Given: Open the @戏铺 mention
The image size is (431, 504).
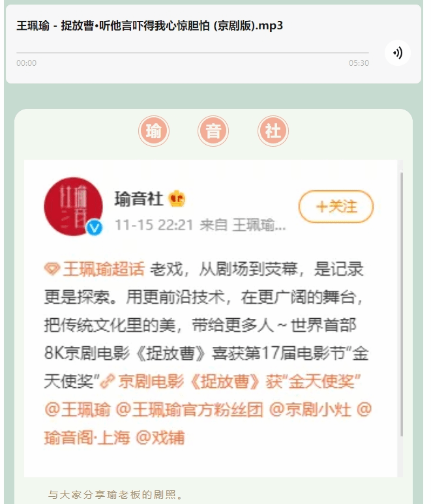Looking at the screenshot, I should click(160, 437).
